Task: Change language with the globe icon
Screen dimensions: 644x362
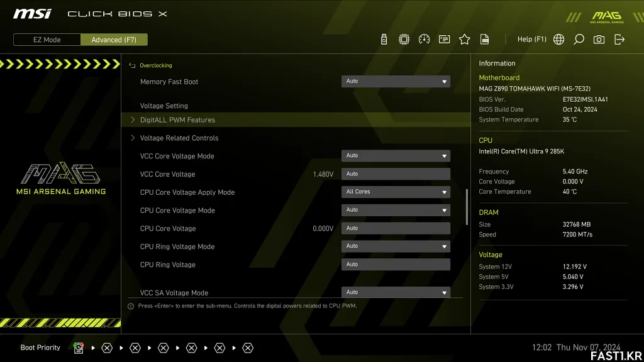Action: pyautogui.click(x=558, y=40)
